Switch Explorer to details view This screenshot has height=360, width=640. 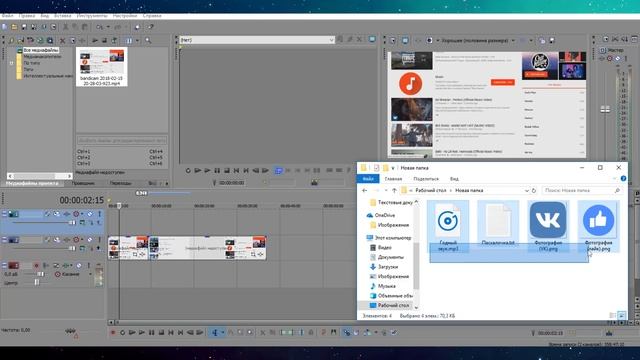coord(613,316)
